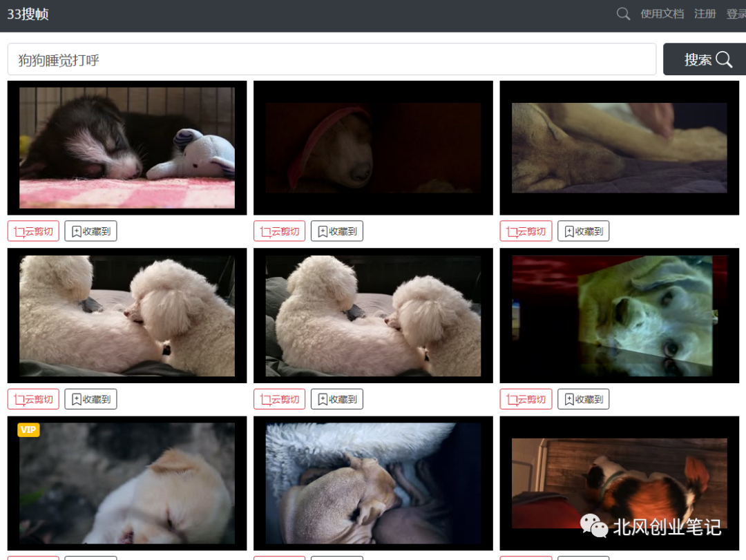Click 云剪切 under the middle white poodles thumbnail
746x560 pixels.
[279, 399]
